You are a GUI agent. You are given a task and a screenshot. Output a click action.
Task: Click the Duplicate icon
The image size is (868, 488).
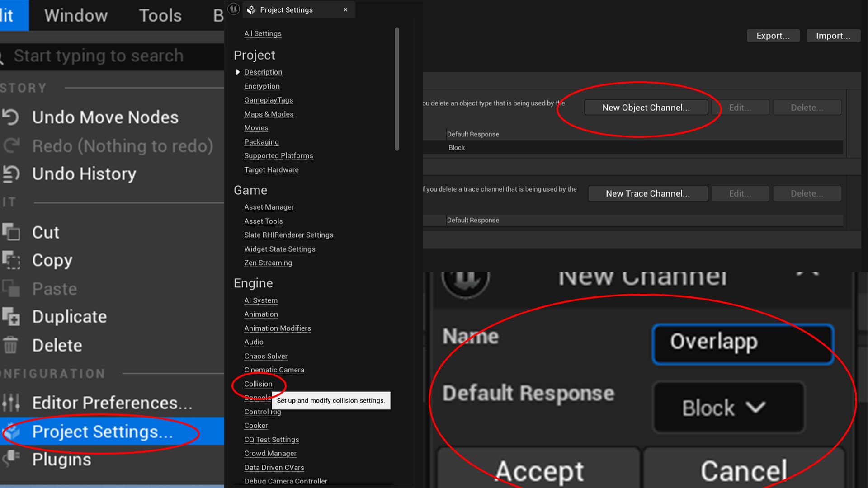pyautogui.click(x=11, y=317)
